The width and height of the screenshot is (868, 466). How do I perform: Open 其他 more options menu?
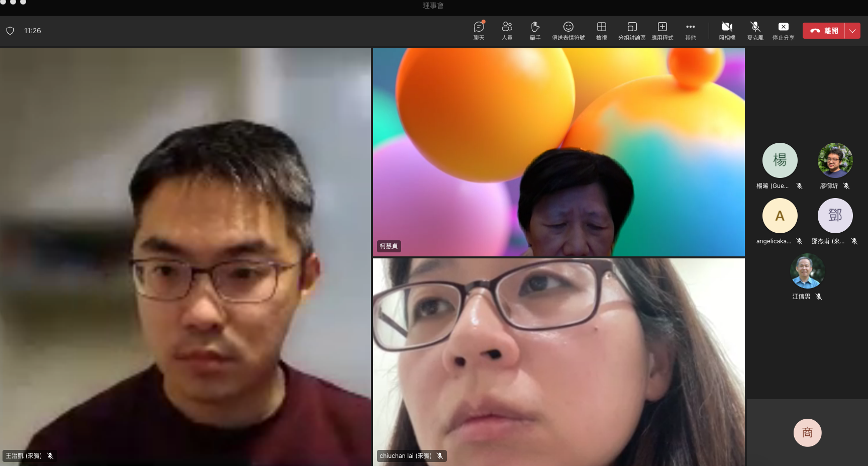pos(691,31)
